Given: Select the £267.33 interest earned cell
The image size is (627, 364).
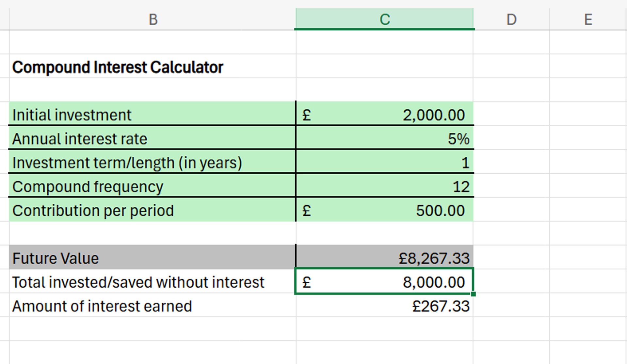Looking at the screenshot, I should 384,306.
